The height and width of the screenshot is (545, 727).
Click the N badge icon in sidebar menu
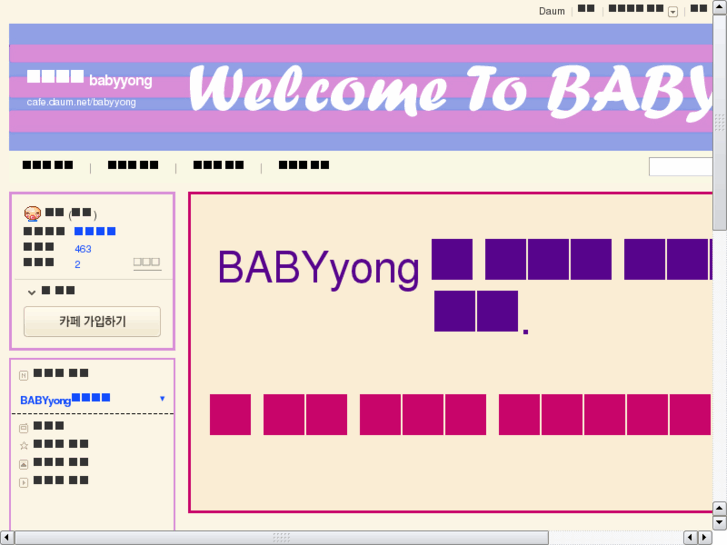24,375
